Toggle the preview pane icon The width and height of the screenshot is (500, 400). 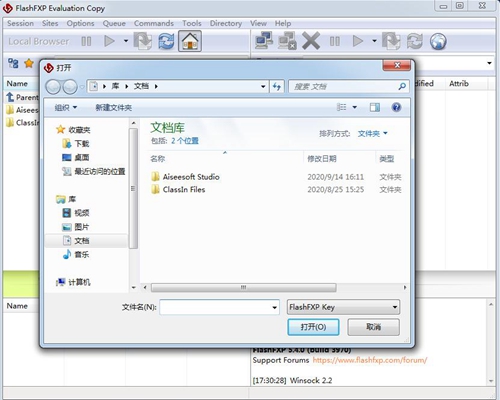pos(375,107)
